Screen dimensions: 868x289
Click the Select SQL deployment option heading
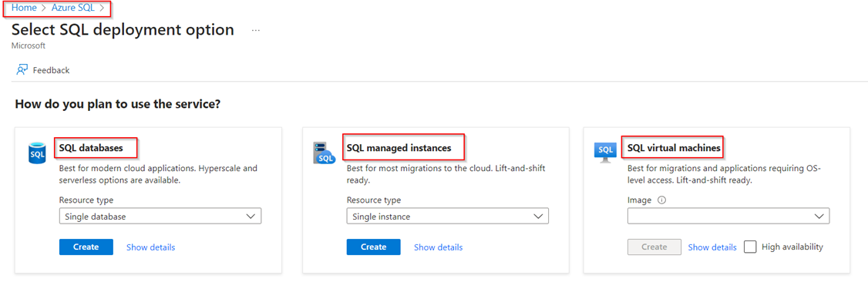[x=123, y=30]
